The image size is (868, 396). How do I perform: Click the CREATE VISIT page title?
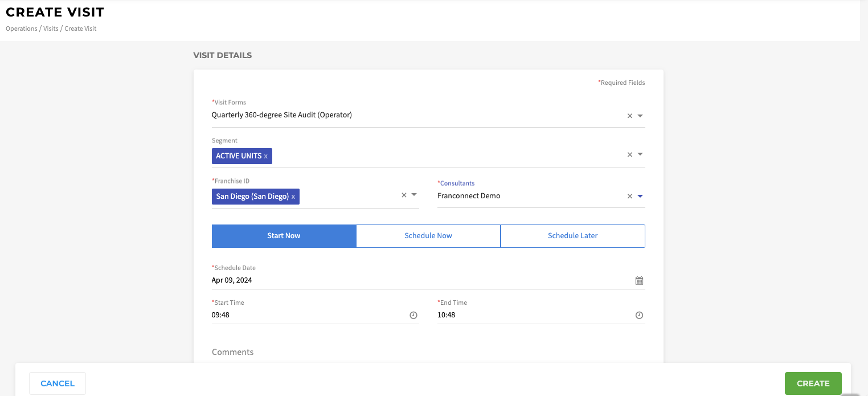[x=55, y=12]
